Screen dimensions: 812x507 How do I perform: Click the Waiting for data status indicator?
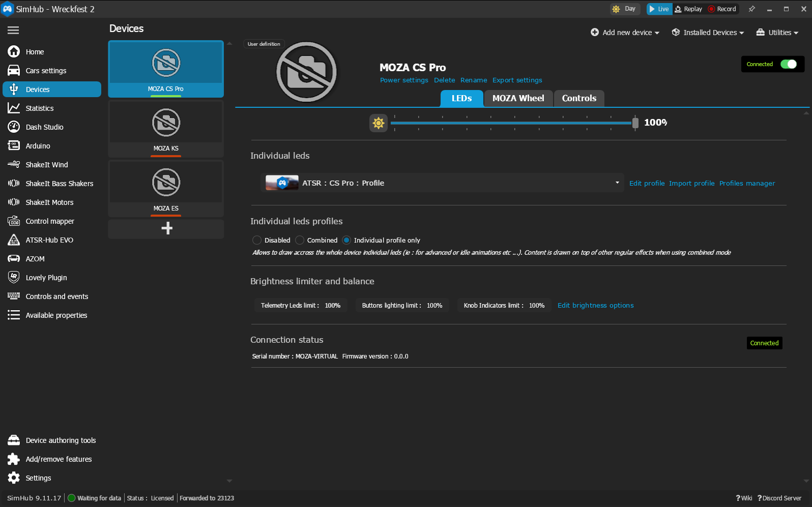coord(95,498)
